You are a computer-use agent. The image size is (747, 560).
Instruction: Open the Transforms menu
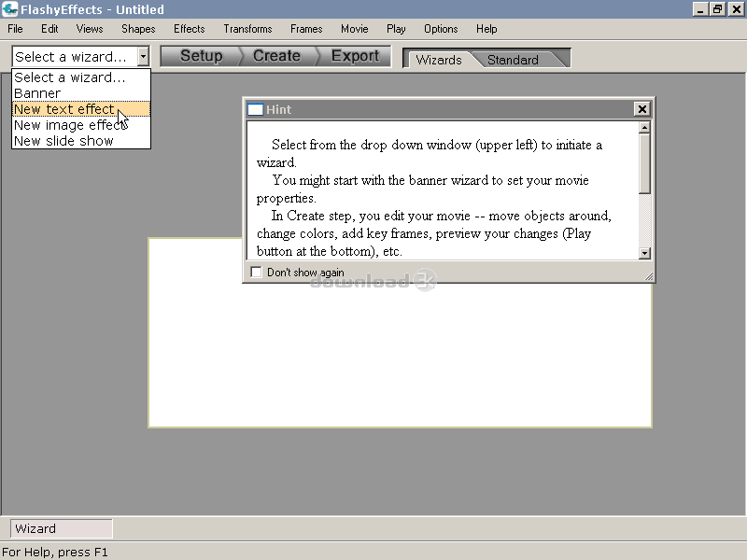tap(247, 29)
